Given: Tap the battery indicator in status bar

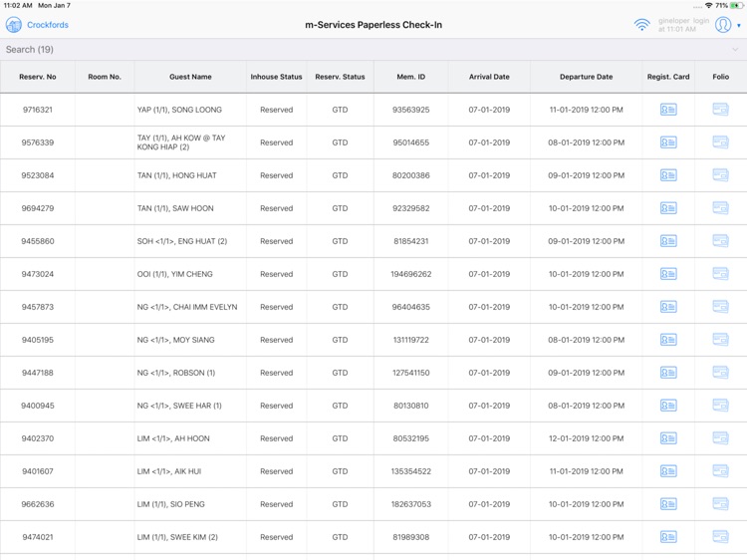Looking at the screenshot, I should 736,5.
